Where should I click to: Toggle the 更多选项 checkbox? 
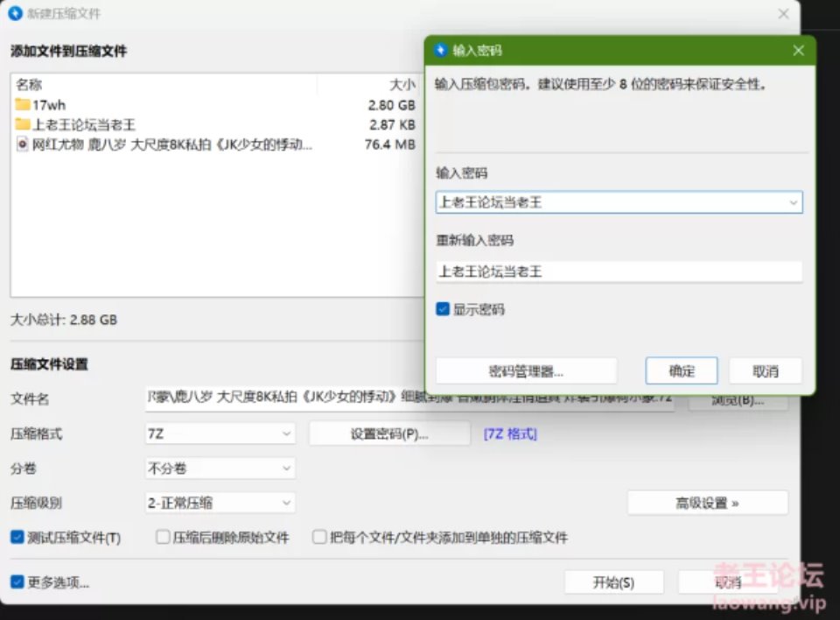coord(17,581)
